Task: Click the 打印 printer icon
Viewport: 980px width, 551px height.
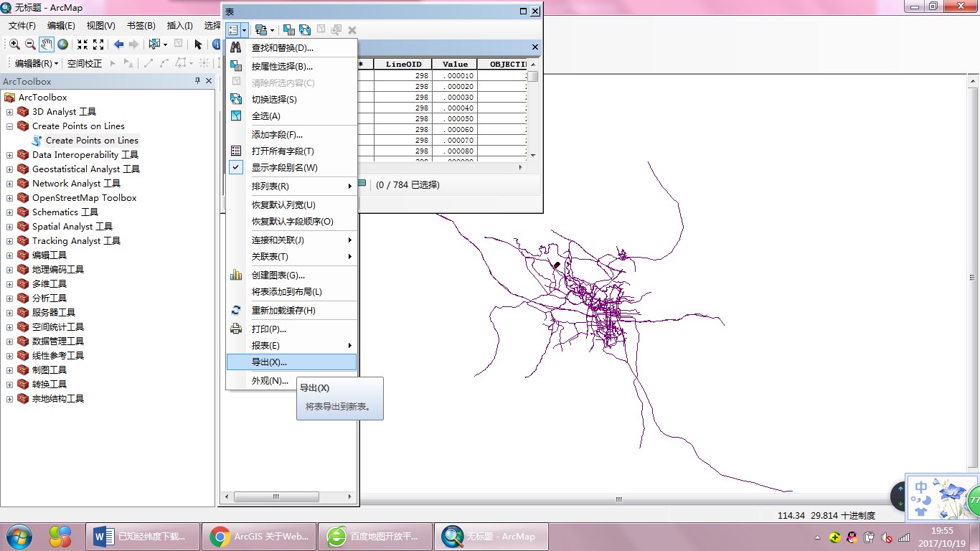Action: coord(235,329)
